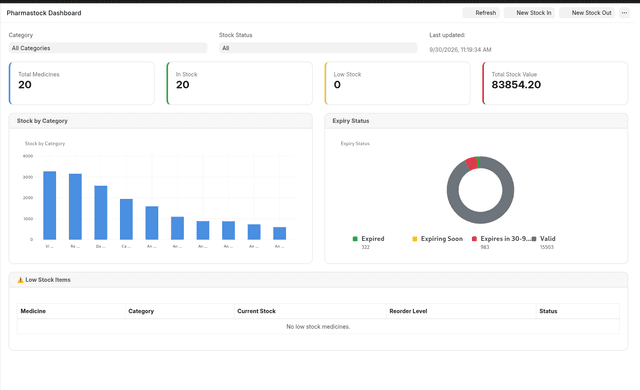
Task: Toggle the Expiring Soon legend entry
Action: tap(438, 239)
